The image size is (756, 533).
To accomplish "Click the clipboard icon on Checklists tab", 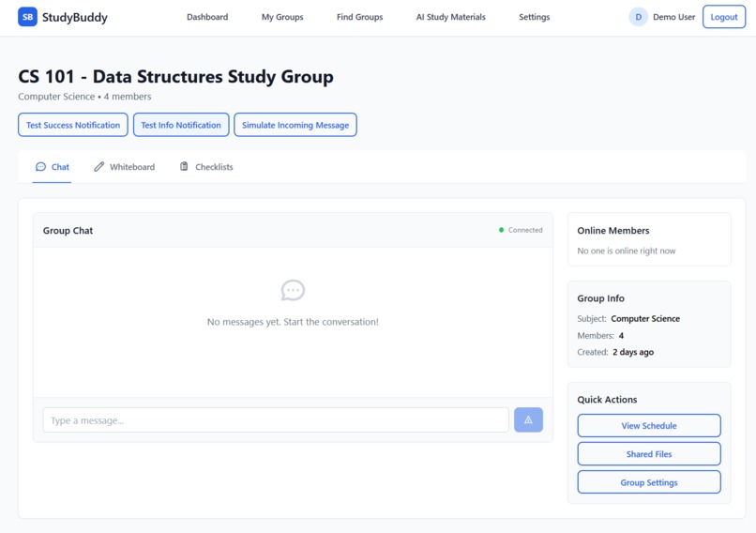I will (x=184, y=166).
